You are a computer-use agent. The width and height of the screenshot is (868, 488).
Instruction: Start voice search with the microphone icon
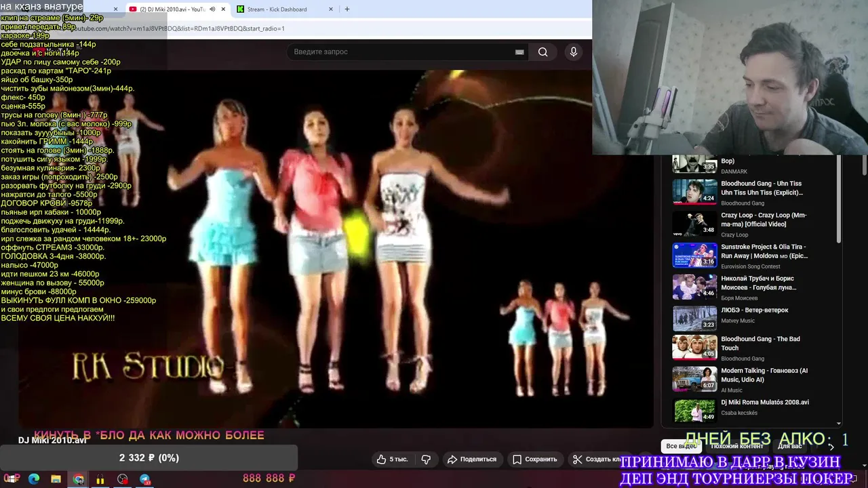pyautogui.click(x=574, y=52)
